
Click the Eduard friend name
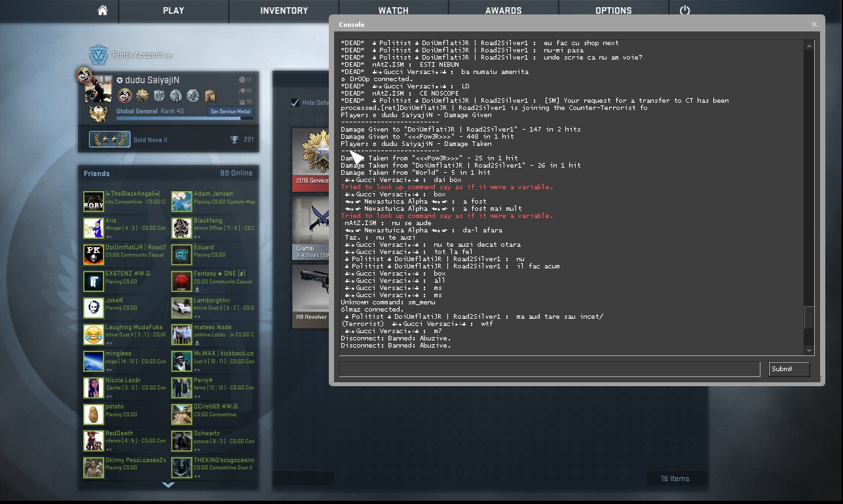pos(204,247)
